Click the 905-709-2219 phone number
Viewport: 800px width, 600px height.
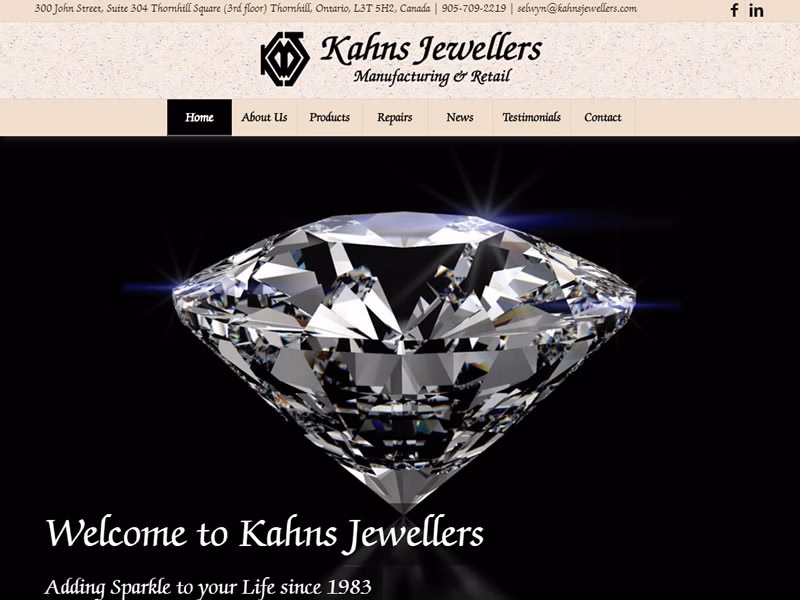pyautogui.click(x=473, y=9)
